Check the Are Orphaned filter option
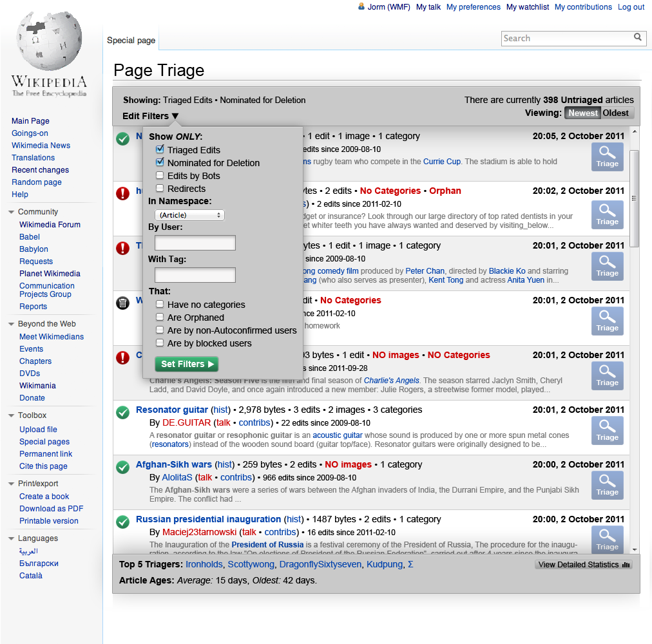The image size is (652, 644). coord(160,317)
